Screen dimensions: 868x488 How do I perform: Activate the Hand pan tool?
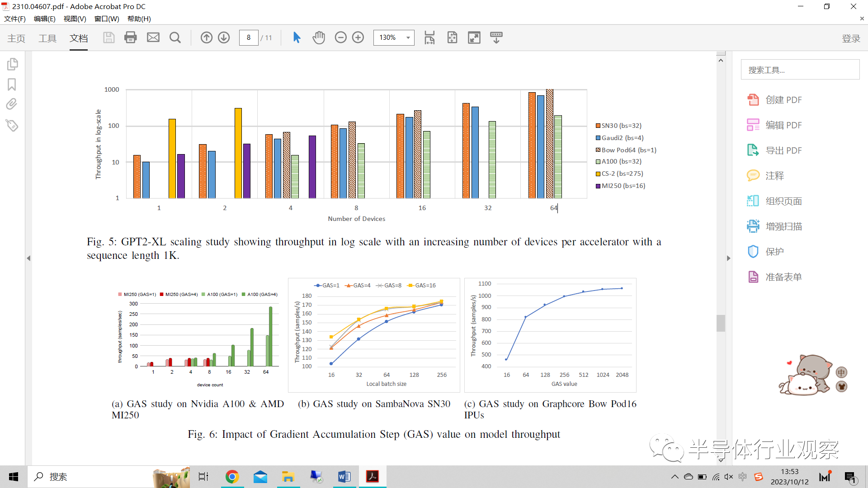(319, 38)
